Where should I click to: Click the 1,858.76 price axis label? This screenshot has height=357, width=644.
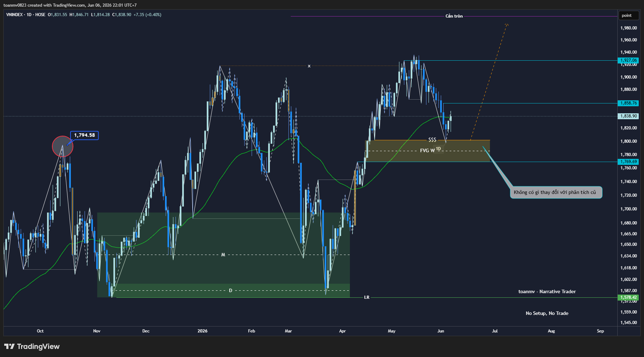628,103
